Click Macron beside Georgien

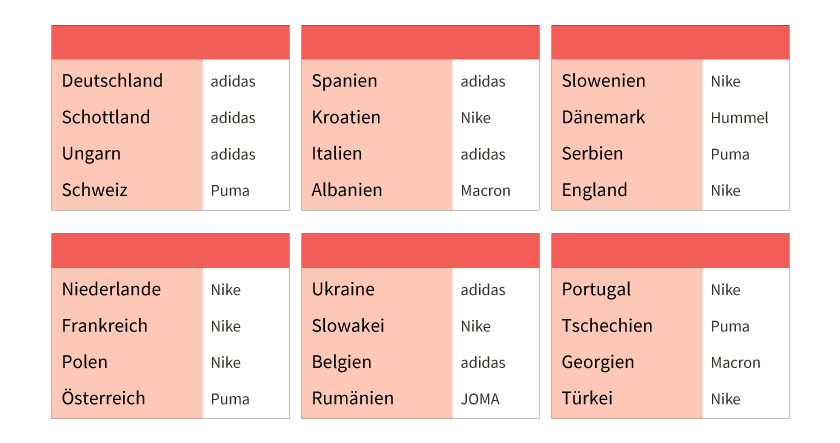click(736, 363)
